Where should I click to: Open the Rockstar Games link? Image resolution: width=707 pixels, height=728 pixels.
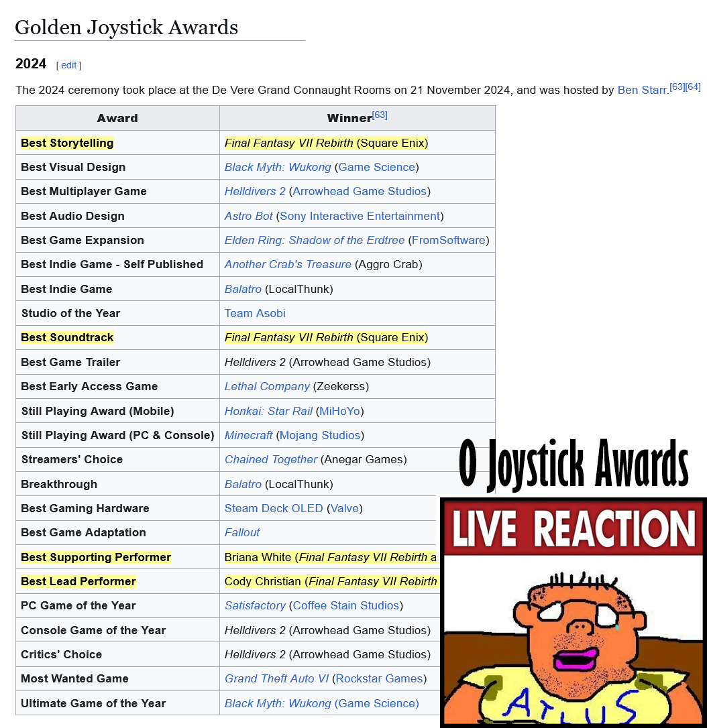(x=379, y=679)
